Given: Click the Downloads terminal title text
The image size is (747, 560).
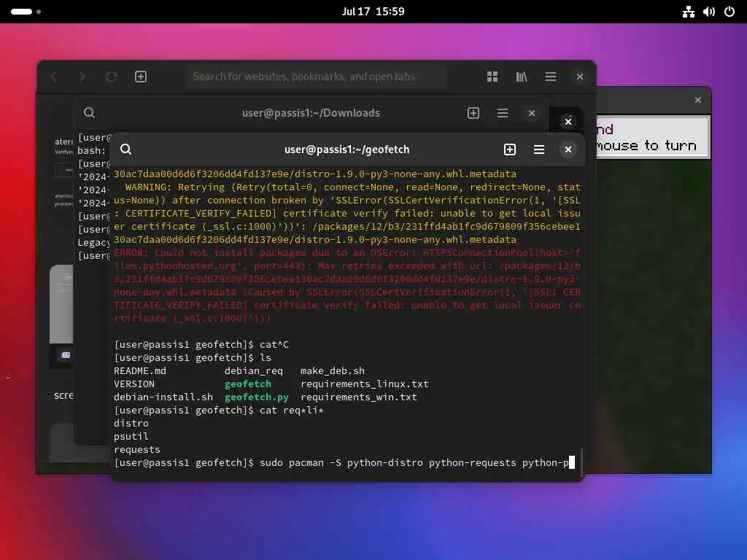Looking at the screenshot, I should [x=311, y=113].
